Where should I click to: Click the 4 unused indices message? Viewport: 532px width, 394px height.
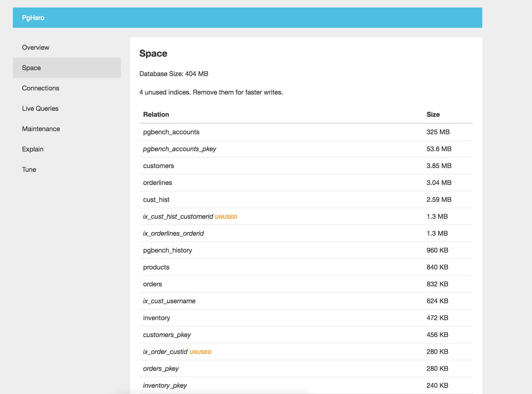[211, 92]
